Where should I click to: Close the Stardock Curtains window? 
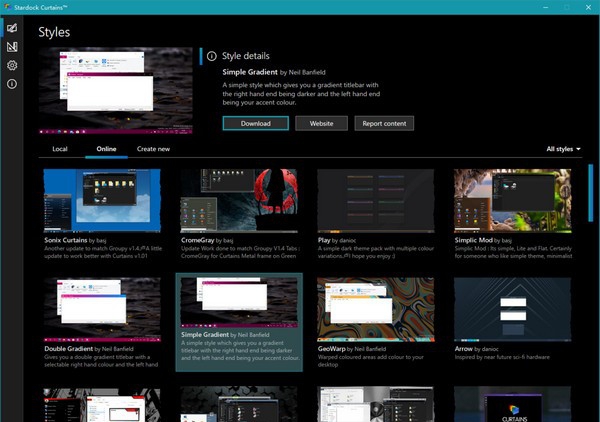(x=589, y=7)
